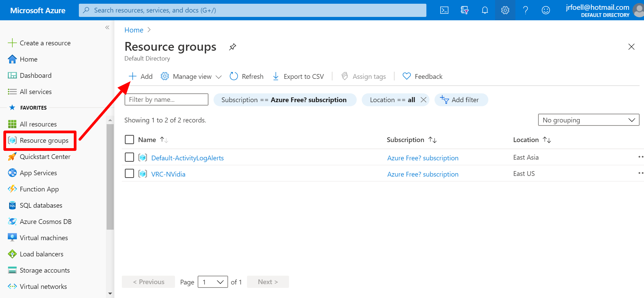Open more options for Default-ActivityLogAlerts row
644x298 pixels.
640,157
